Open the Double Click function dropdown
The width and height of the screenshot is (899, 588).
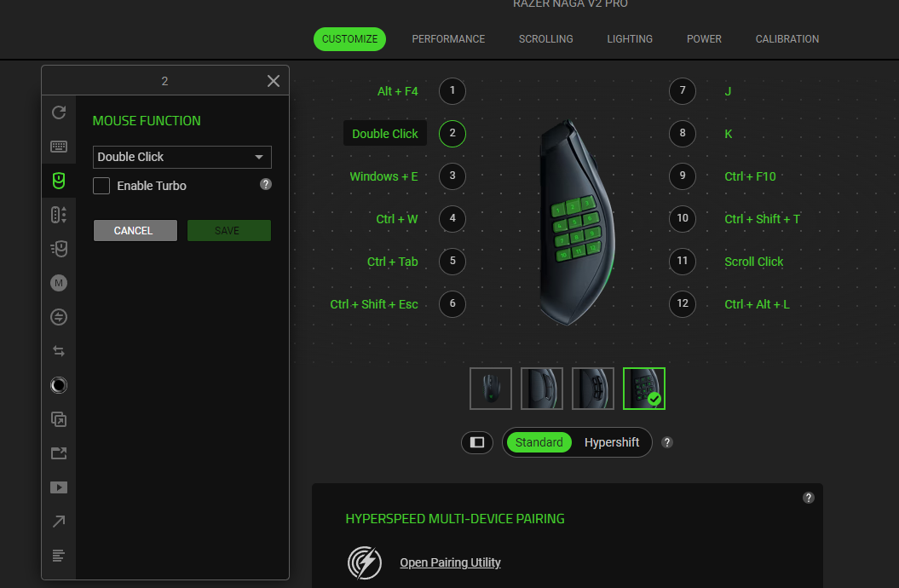(x=182, y=157)
